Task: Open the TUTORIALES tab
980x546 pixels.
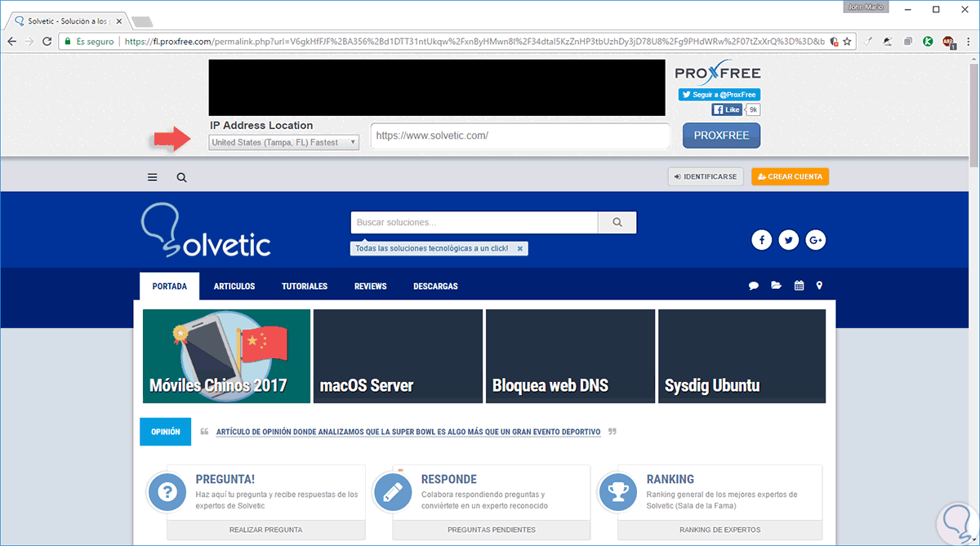Action: (305, 286)
